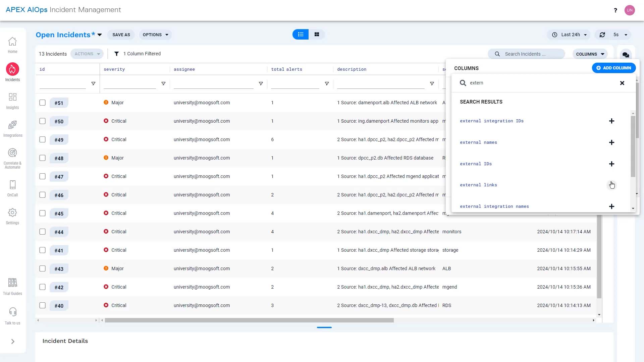Add external links column
Screen dimensions: 644x362
[x=611, y=185]
